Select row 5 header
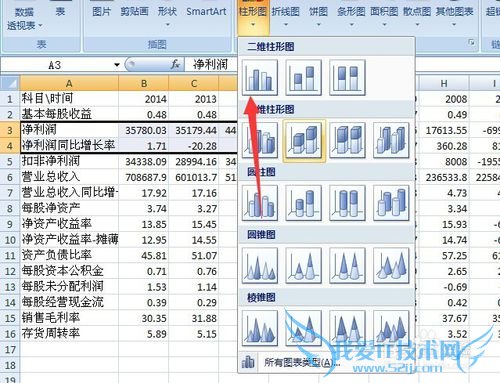 pyautogui.click(x=10, y=161)
